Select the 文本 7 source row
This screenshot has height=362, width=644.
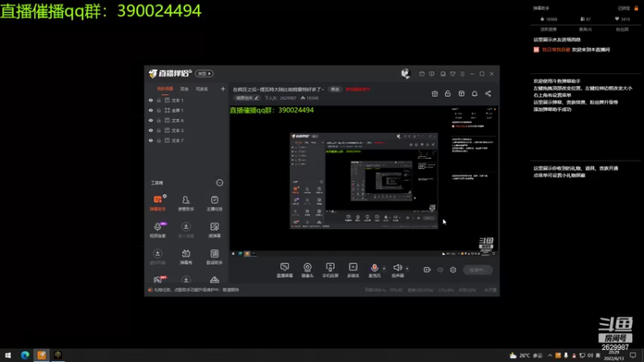point(187,140)
